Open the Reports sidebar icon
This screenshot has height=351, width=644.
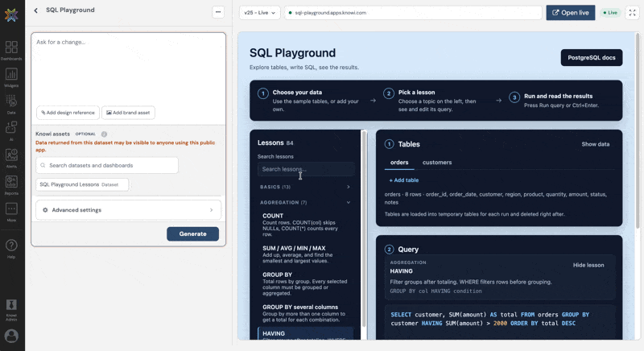(11, 184)
